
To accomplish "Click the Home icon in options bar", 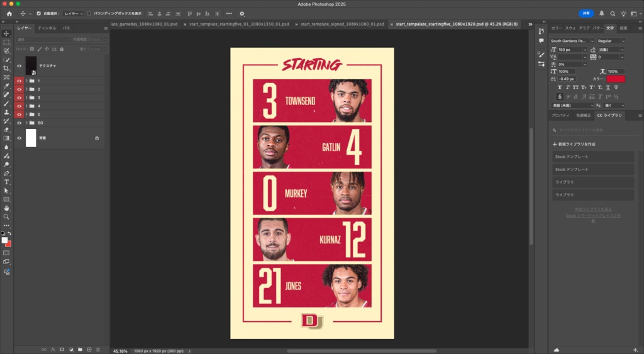I will click(9, 14).
